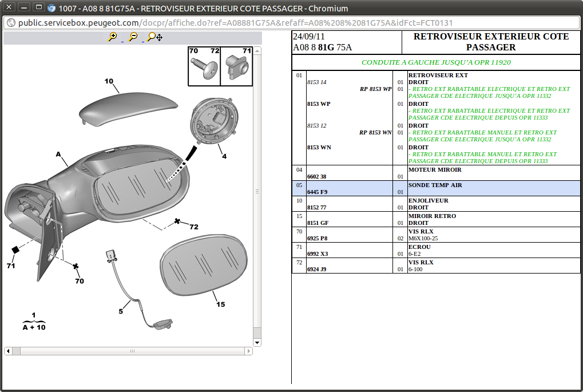This screenshot has width=583, height=392.
Task: Click the SONDE TEMP AIR description
Action: click(x=435, y=185)
